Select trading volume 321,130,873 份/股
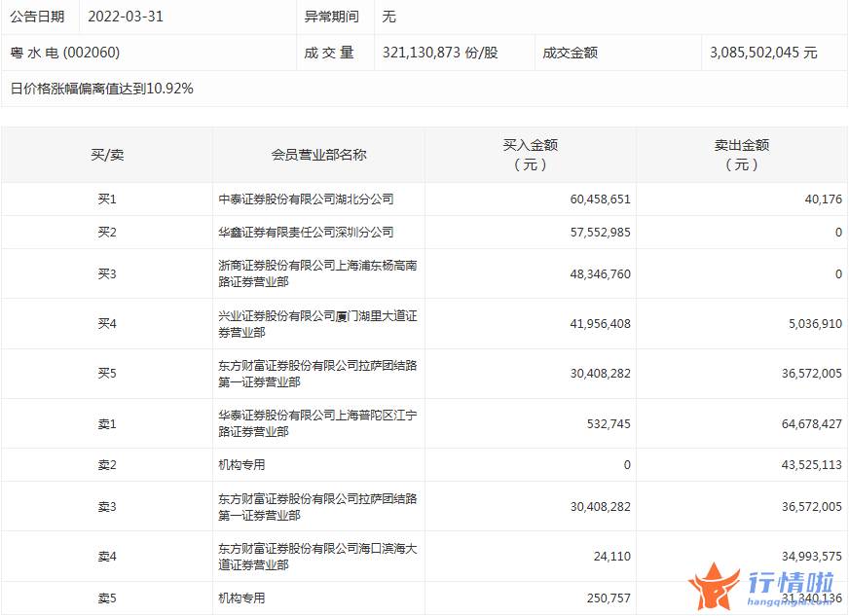 (x=440, y=53)
